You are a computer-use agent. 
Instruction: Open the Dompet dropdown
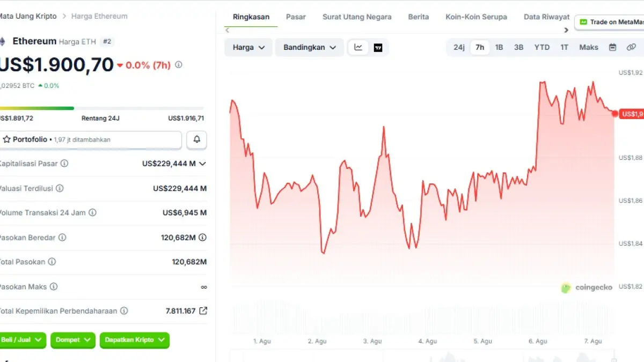[x=73, y=340]
